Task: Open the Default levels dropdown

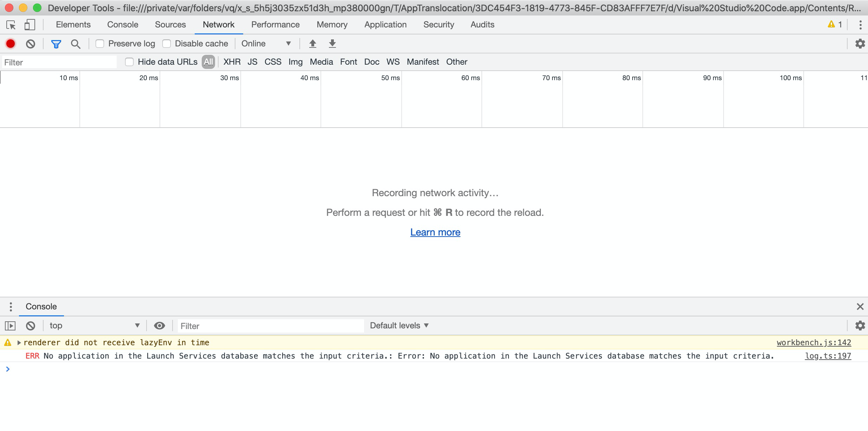Action: pos(399,326)
